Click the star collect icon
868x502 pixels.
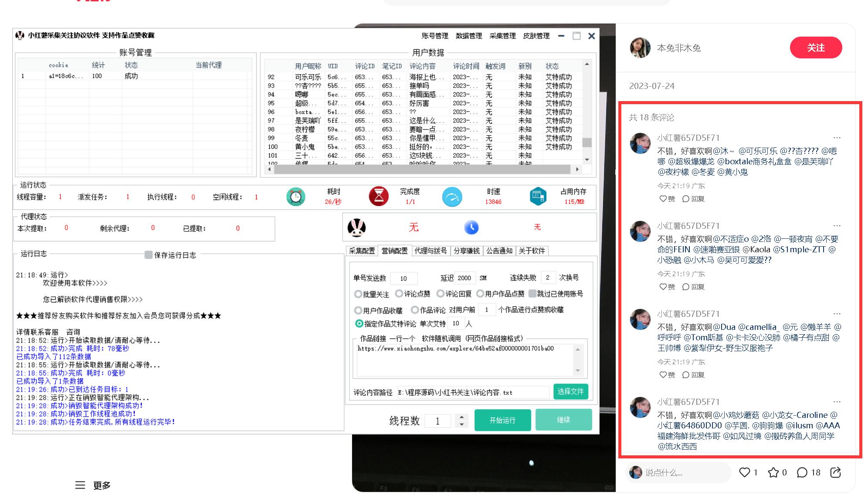[x=773, y=472]
